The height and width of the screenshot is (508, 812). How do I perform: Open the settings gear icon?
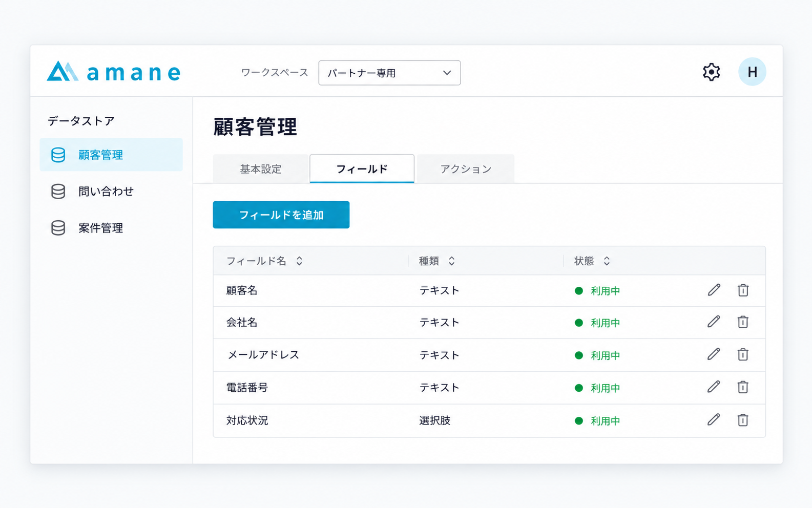click(x=711, y=72)
